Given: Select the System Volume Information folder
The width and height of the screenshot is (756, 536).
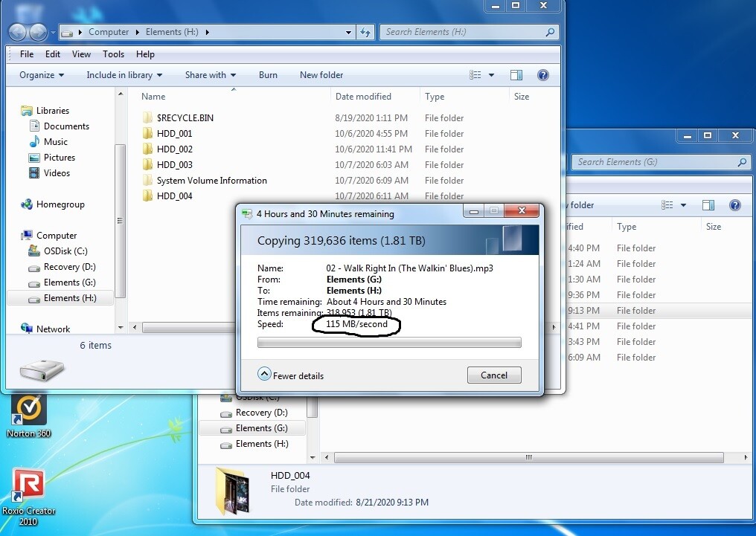Looking at the screenshot, I should pyautogui.click(x=211, y=181).
